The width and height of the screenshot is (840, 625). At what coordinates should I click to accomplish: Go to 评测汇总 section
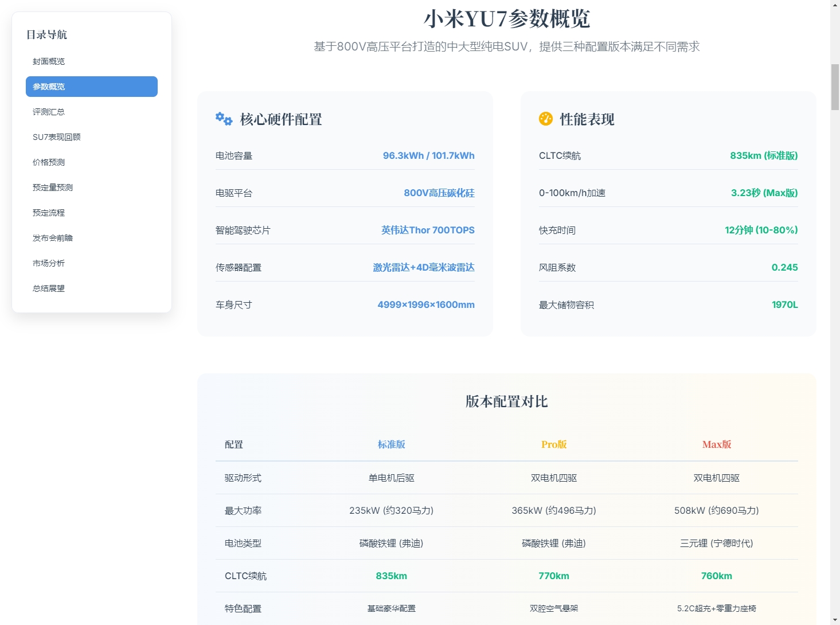92,112
